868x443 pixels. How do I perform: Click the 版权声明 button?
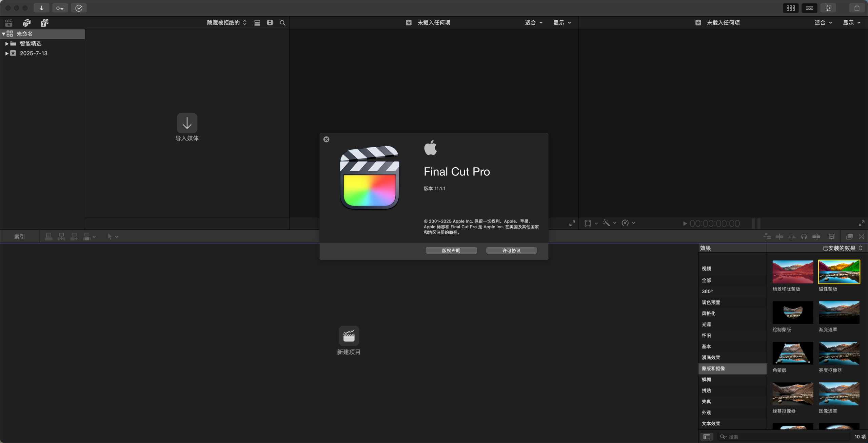[451, 250]
